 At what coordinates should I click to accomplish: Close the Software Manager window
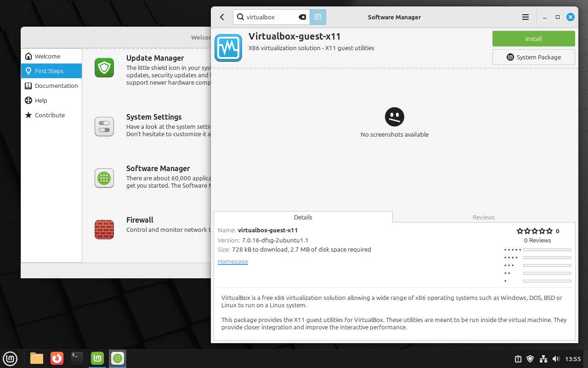tap(571, 17)
